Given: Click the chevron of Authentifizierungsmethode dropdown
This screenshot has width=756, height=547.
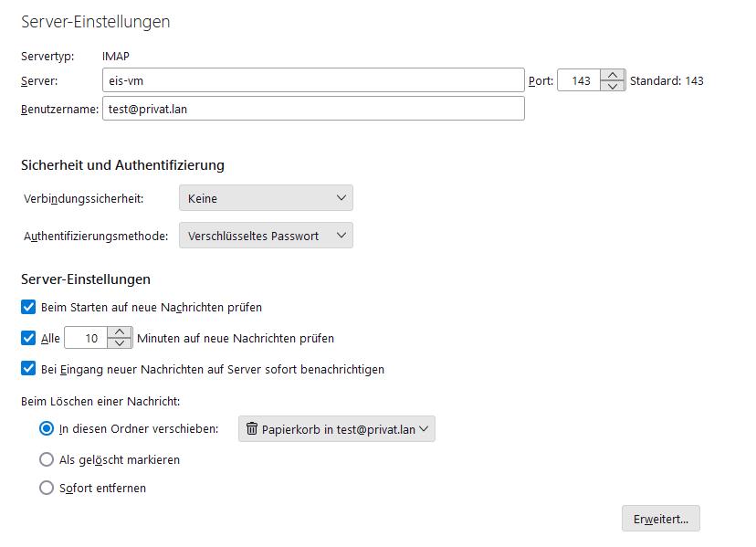Looking at the screenshot, I should tap(341, 236).
